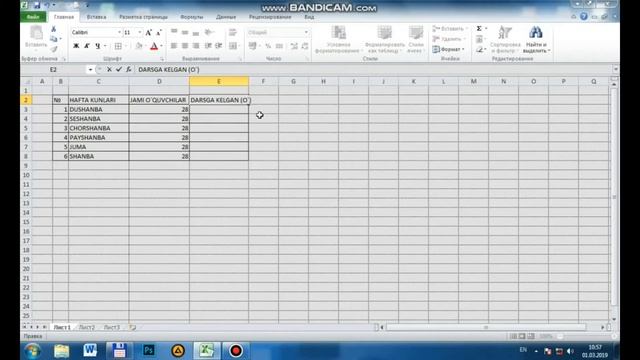Click the percent style icon
Screen dimensions: 640x360
pyautogui.click(x=268, y=46)
